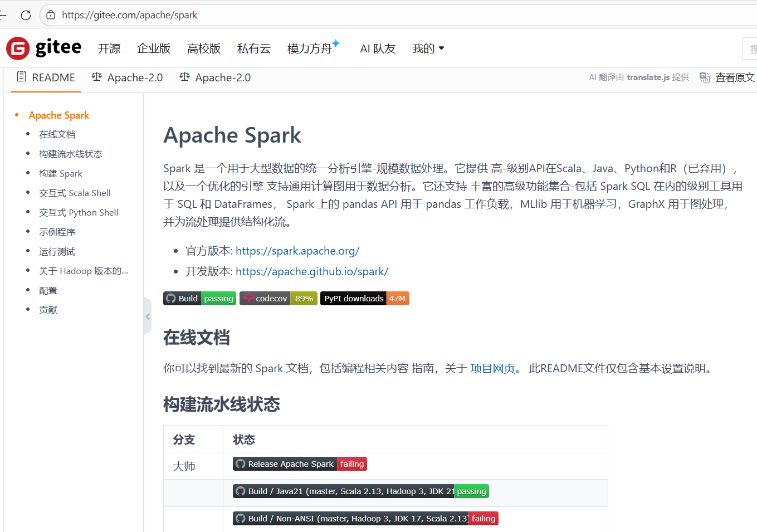
Task: Open AI 队友 in the navigation bar
Action: pyautogui.click(x=378, y=48)
